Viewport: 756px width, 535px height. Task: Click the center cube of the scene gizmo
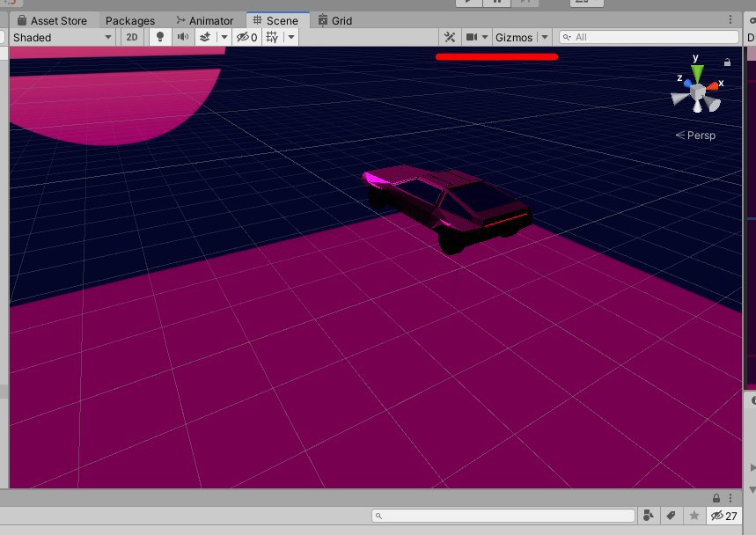pyautogui.click(x=697, y=92)
